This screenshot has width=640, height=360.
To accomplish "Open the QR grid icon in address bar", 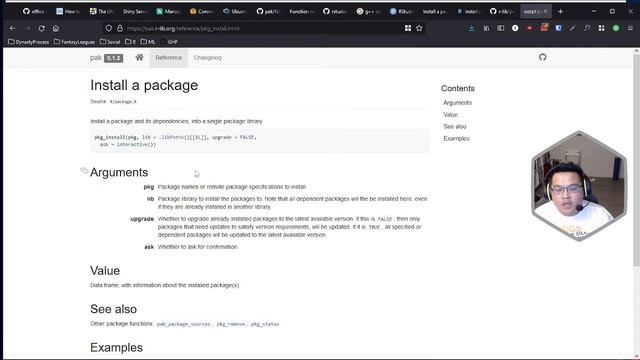I will [408, 28].
